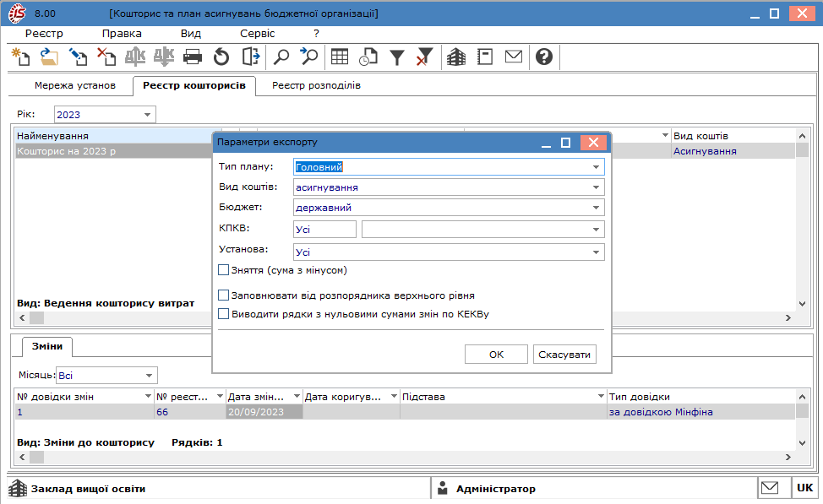This screenshot has width=823, height=504.
Task: Click the refresh circular arrow icon
Action: [x=221, y=56]
